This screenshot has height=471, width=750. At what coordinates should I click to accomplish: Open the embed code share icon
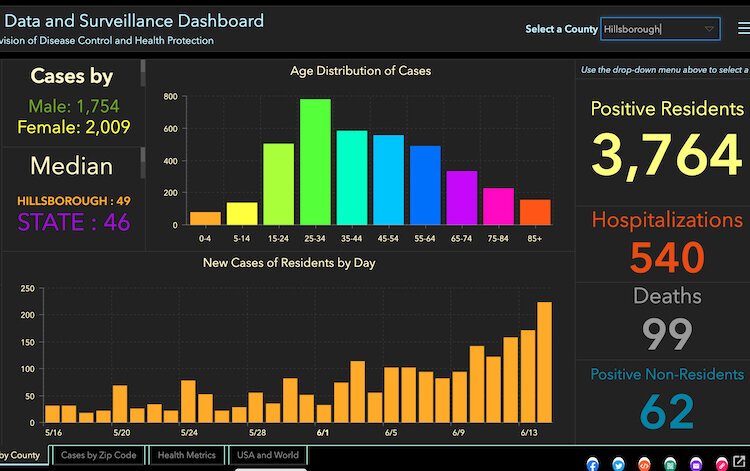point(644,464)
